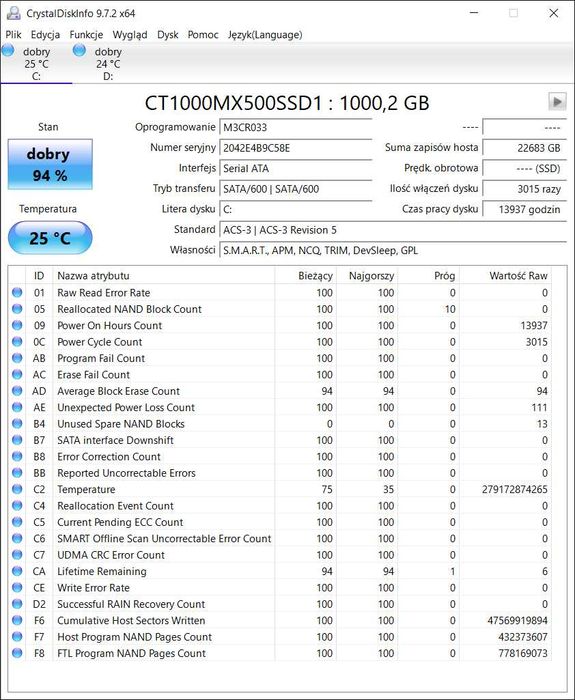The width and height of the screenshot is (575, 700).
Task: Click status icon for Program Fail Count
Action: point(17,358)
